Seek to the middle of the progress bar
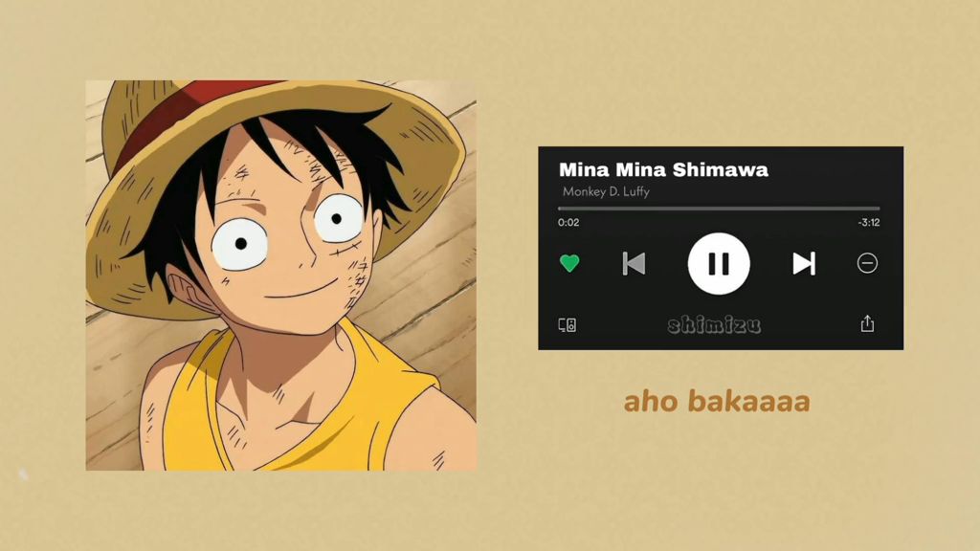 point(719,208)
